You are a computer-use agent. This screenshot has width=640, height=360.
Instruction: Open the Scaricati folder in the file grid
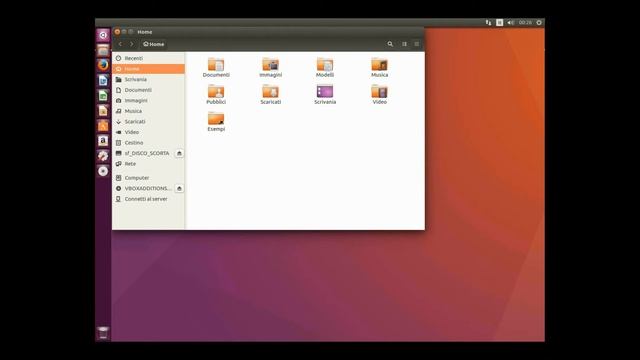coord(270,94)
